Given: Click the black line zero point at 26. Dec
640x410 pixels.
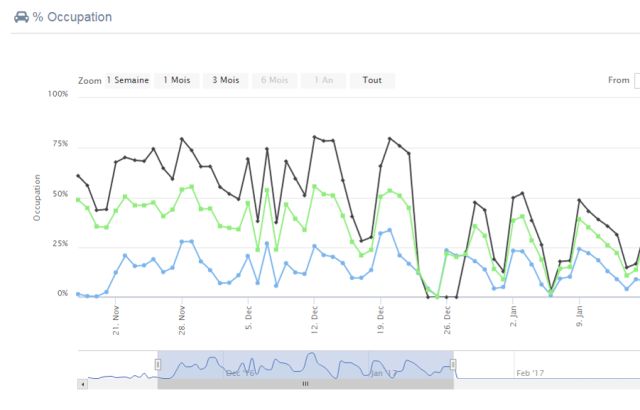Looking at the screenshot, I should click(446, 296).
